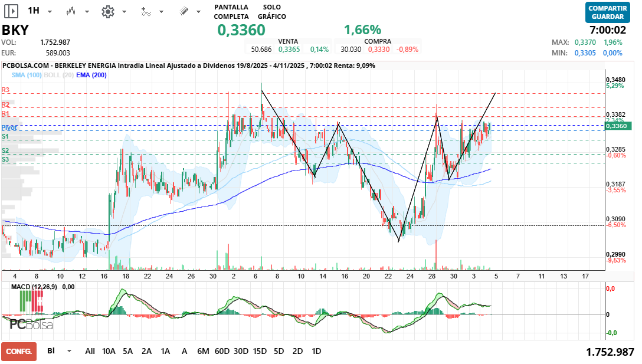Click the PCBolsa logo in MACD panel

[x=31, y=324]
